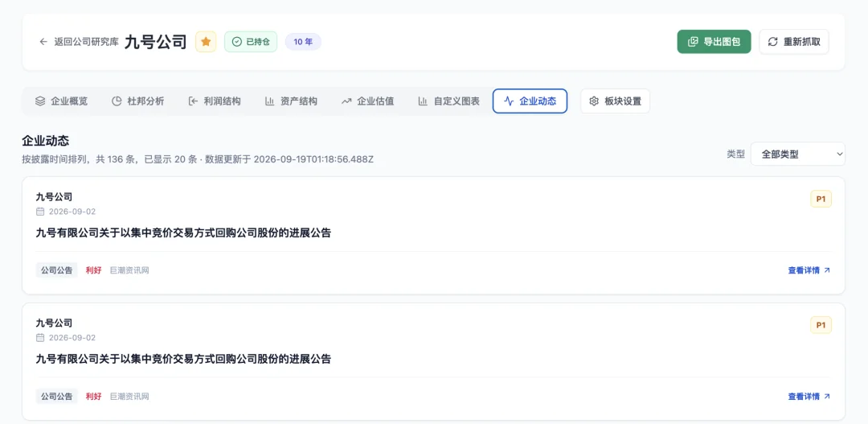Click the 10 年 period badge
The width and height of the screenshot is (868, 424).
tap(303, 42)
